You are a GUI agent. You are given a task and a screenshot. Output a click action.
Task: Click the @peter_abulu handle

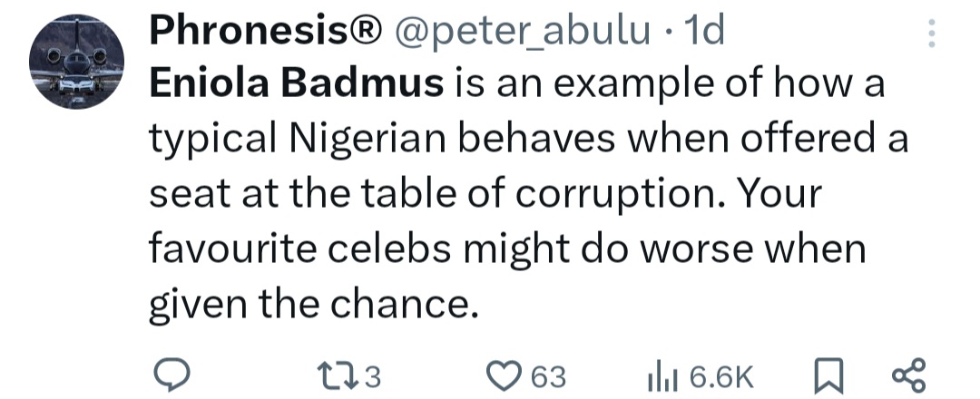coord(520,33)
